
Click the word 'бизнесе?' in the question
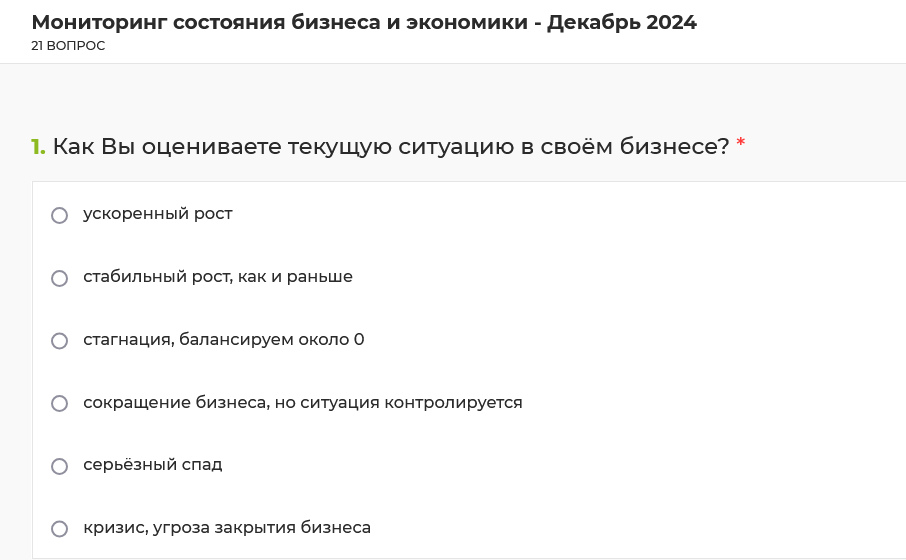675,147
